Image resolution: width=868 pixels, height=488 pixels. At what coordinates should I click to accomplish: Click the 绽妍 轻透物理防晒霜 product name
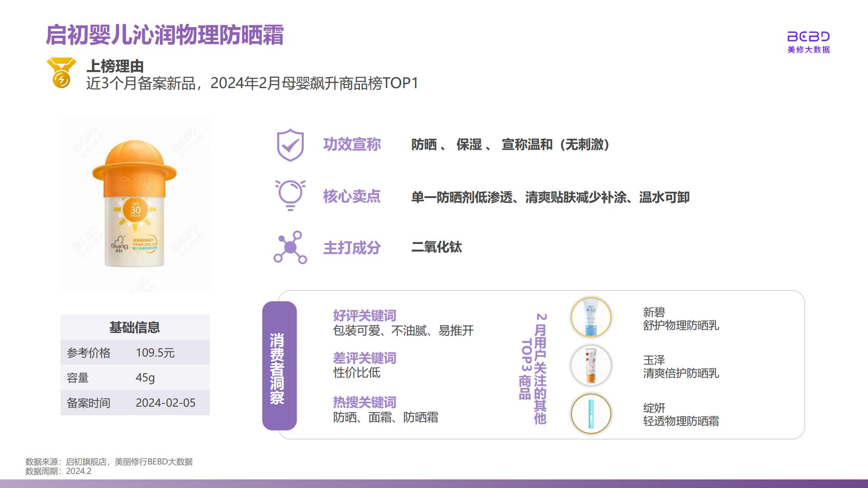click(x=681, y=415)
